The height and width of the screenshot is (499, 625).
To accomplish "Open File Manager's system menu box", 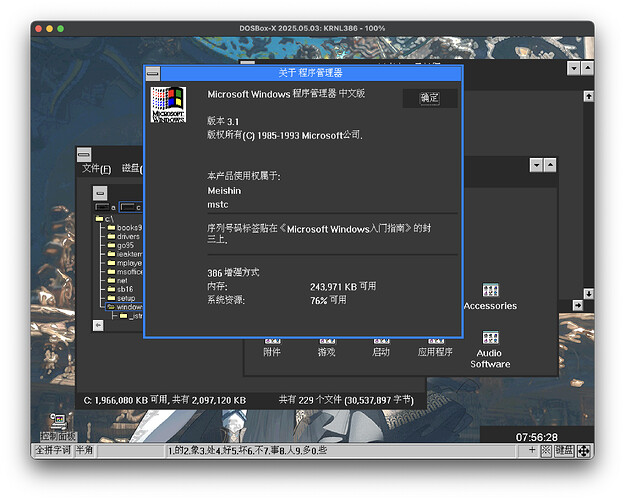I will [84, 154].
